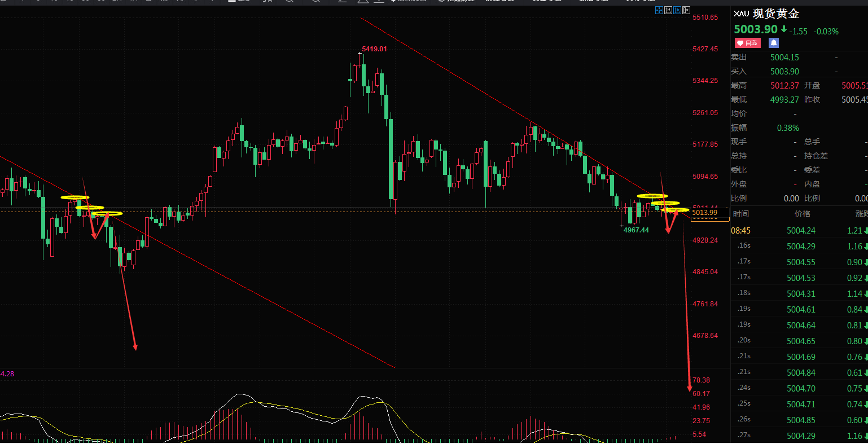Click the XAU 现货黄金 instrument title
The width and height of the screenshot is (868, 444).
coord(766,14)
